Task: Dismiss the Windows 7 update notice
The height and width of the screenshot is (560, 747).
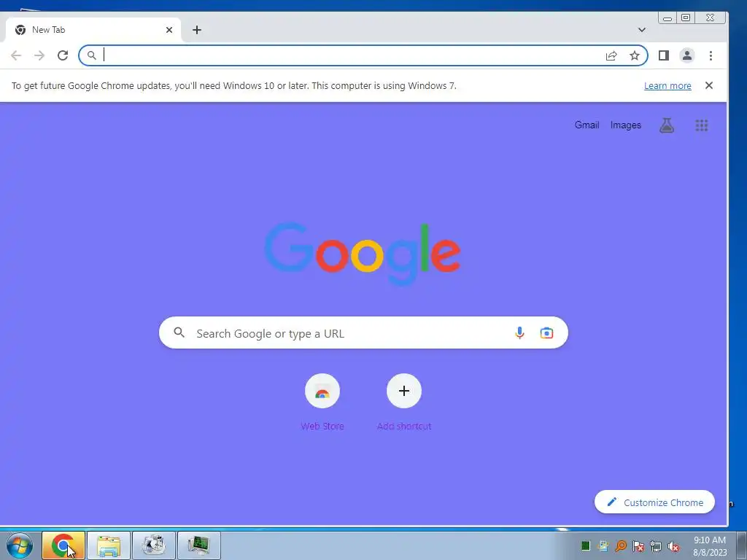Action: pos(709,85)
